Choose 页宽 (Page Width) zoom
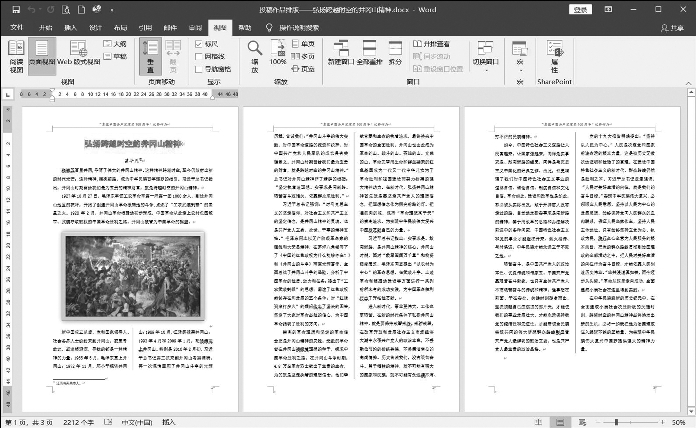Screen dimensions: 696x428 pyautogui.click(x=303, y=69)
